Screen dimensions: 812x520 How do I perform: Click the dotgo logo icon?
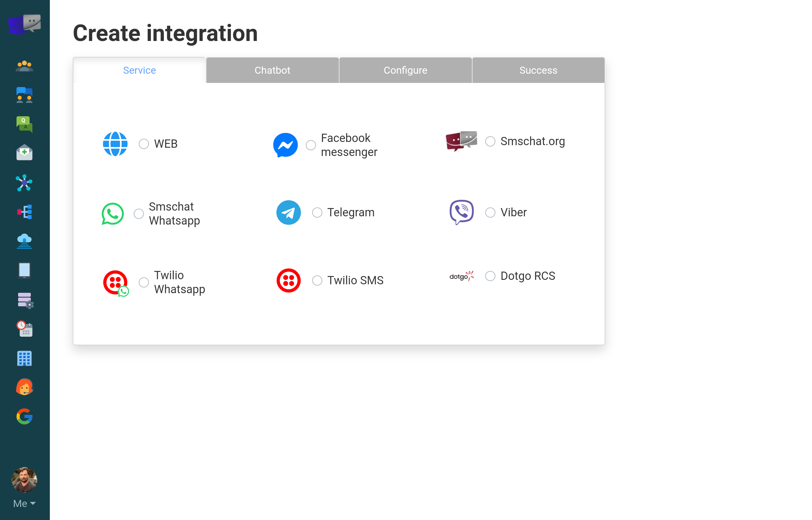coord(461,276)
